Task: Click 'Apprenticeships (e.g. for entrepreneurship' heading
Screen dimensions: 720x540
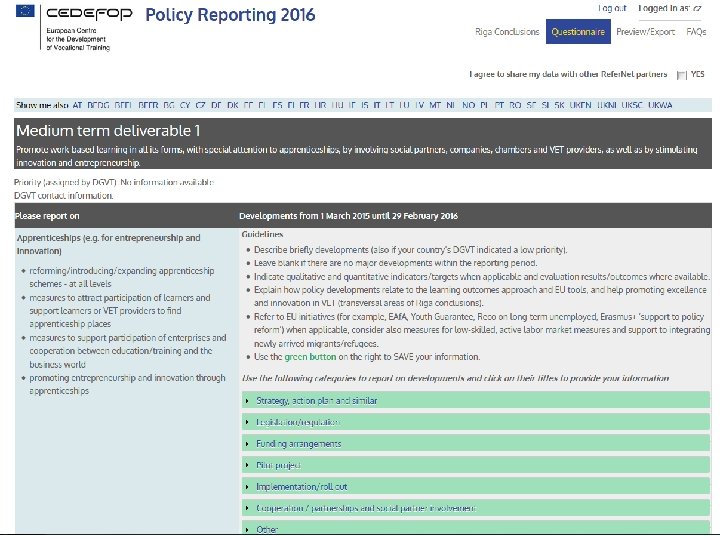Action: pyautogui.click(x=108, y=244)
